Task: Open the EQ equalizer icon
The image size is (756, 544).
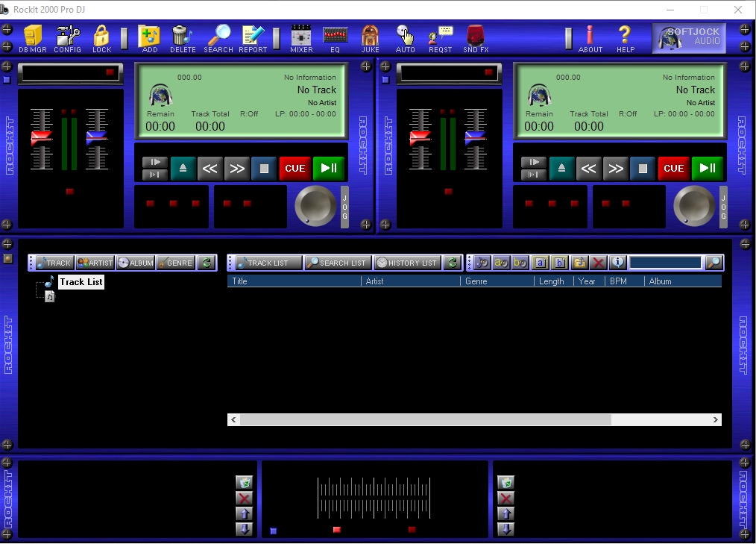Action: pos(335,37)
